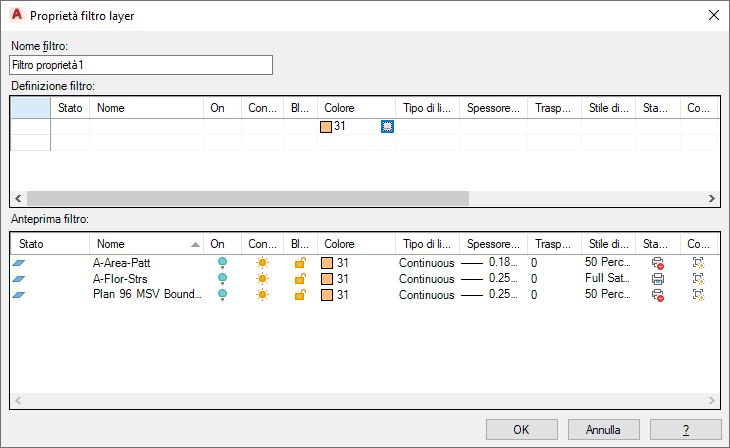
Task: Click the Stato column header in filter definition
Action: 70,108
